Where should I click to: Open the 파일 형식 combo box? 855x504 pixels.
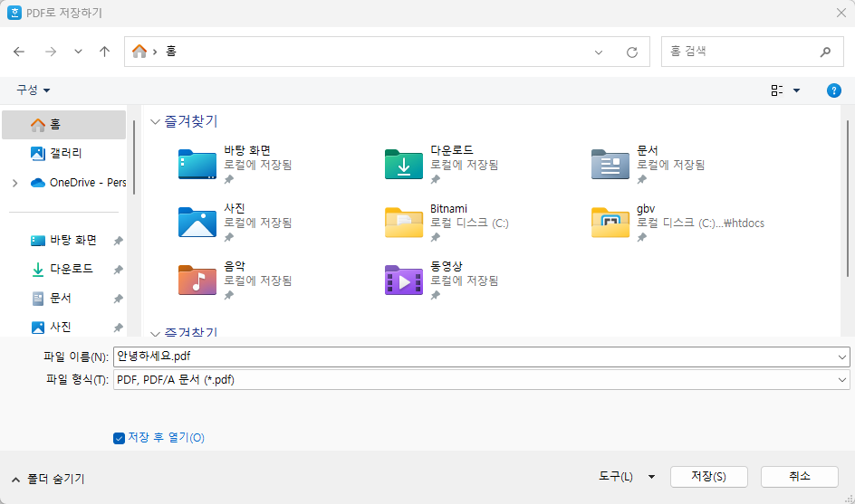pyautogui.click(x=482, y=380)
